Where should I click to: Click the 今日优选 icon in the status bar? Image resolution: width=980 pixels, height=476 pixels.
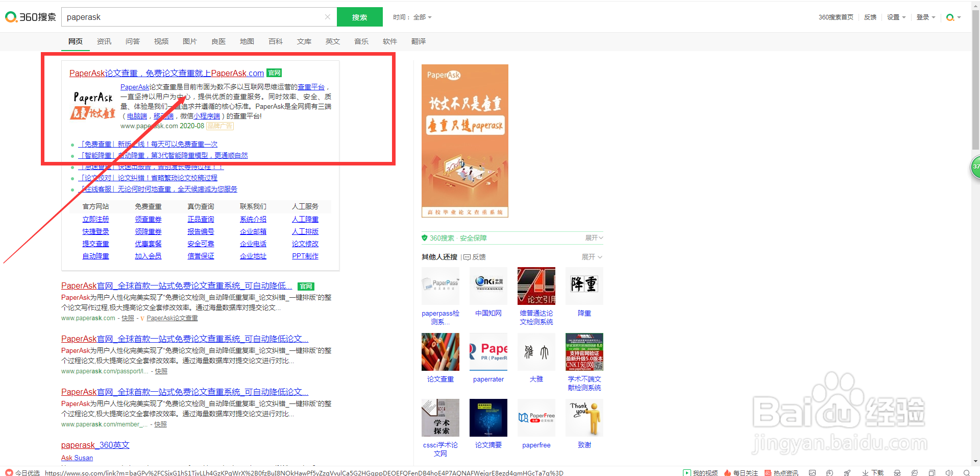(x=9, y=472)
